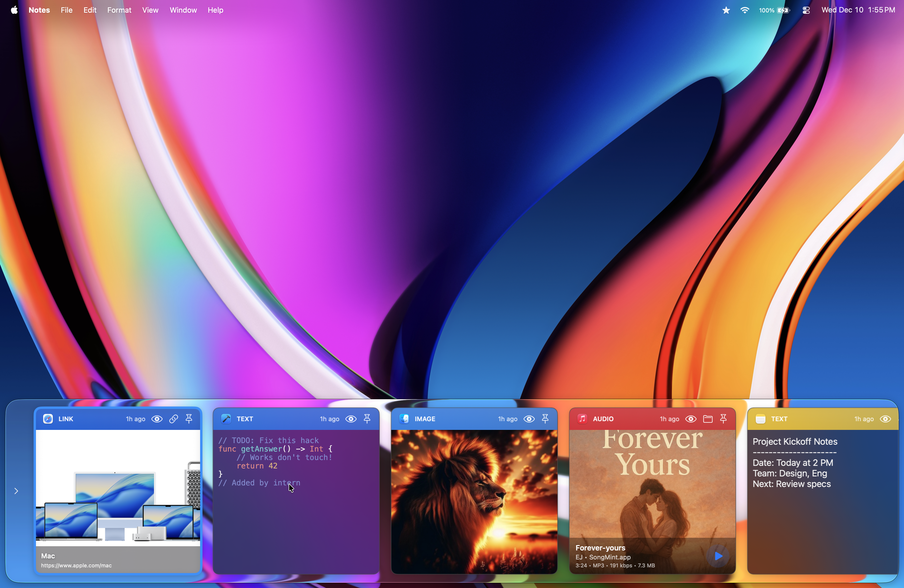Screen dimensions: 904x588
Task: Open the Format menu
Action: (x=119, y=10)
